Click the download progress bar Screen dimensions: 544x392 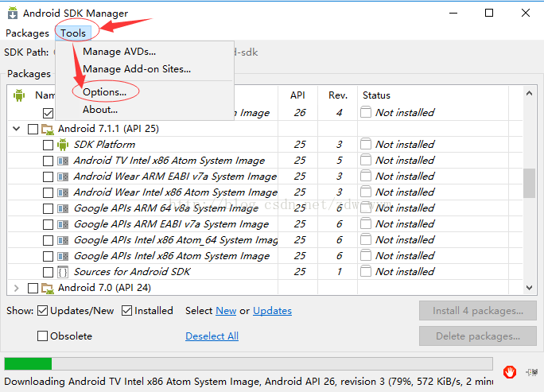(248, 364)
